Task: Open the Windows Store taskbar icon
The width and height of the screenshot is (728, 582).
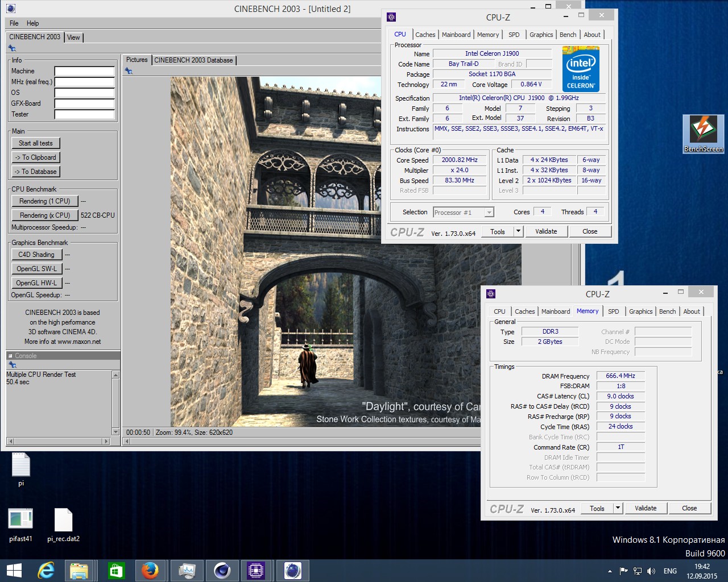Action: 116,571
